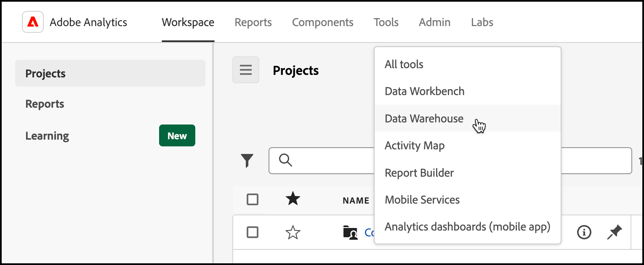Check the select-all checkbox in table header
This screenshot has height=265, width=644.
click(x=253, y=199)
